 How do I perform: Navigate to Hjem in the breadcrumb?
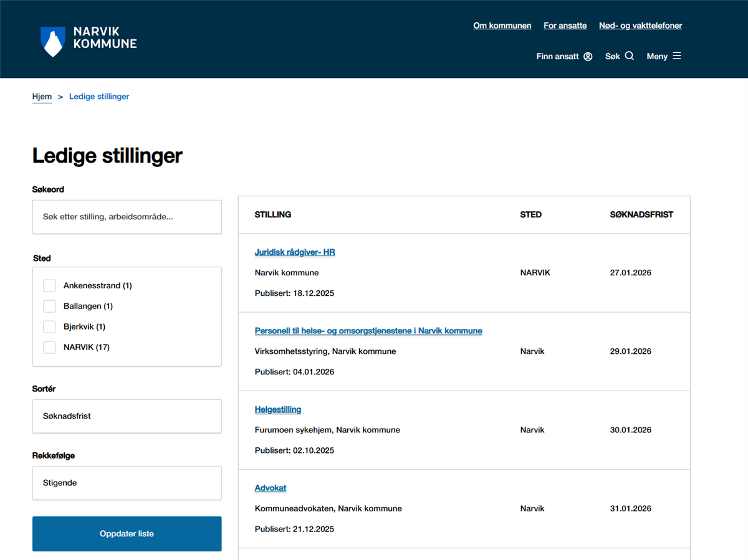coord(42,97)
